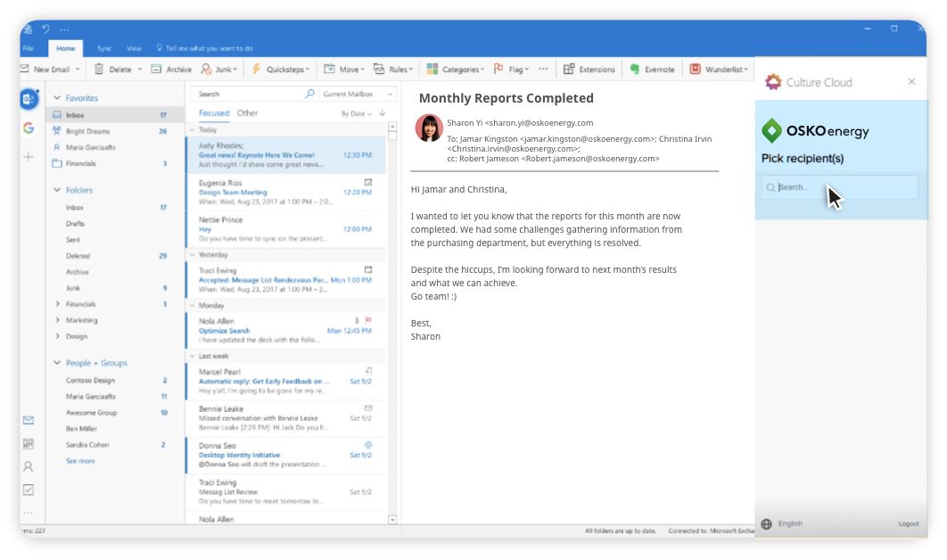Archive the selected message via Archive icon
Screen dimensions: 947x560
[x=156, y=69]
